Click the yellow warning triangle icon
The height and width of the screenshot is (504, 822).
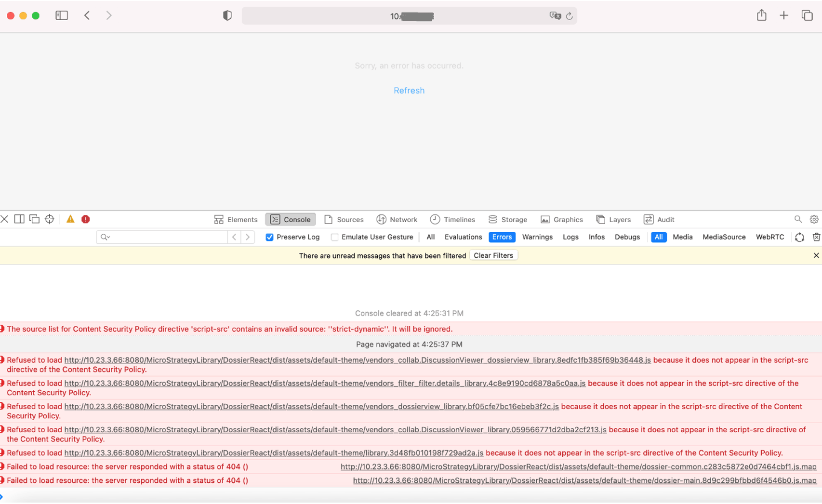[x=70, y=219]
